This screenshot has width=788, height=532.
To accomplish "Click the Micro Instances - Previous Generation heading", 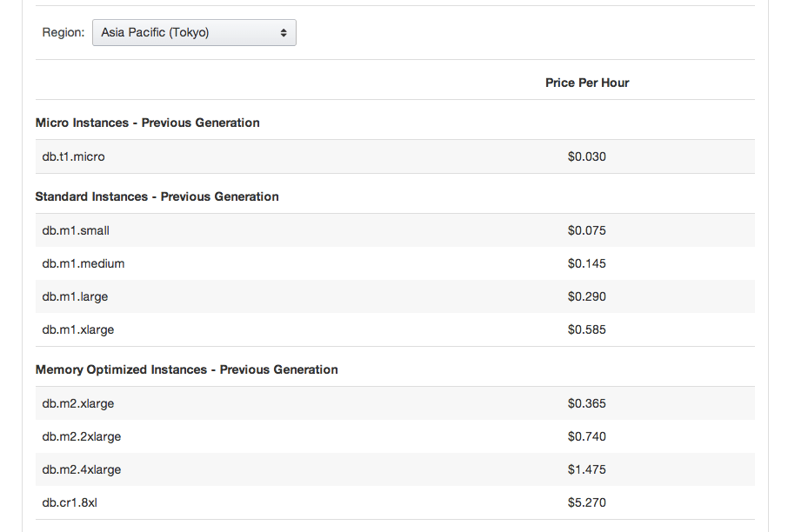I will pos(146,123).
